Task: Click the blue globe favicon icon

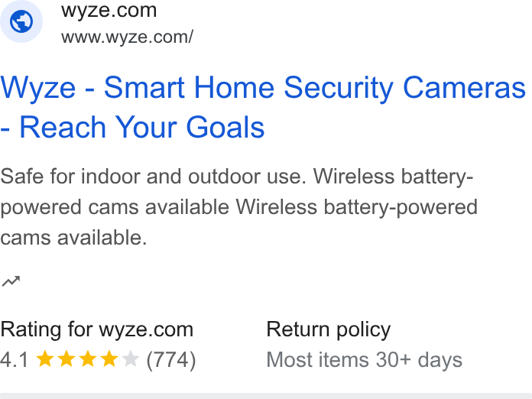Action: point(21,21)
